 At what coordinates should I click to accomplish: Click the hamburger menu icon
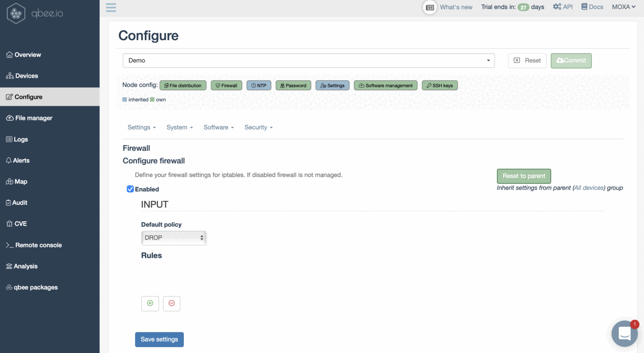(x=111, y=7)
